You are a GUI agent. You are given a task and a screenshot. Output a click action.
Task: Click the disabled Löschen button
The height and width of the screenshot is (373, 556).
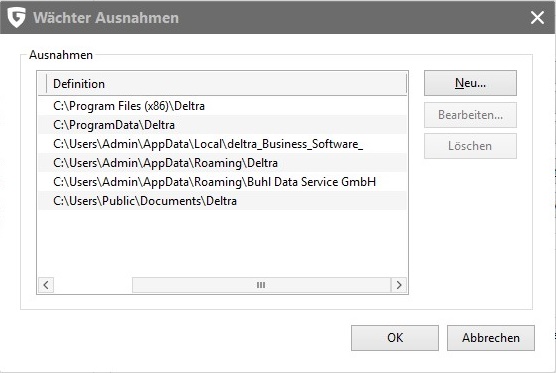(x=470, y=146)
